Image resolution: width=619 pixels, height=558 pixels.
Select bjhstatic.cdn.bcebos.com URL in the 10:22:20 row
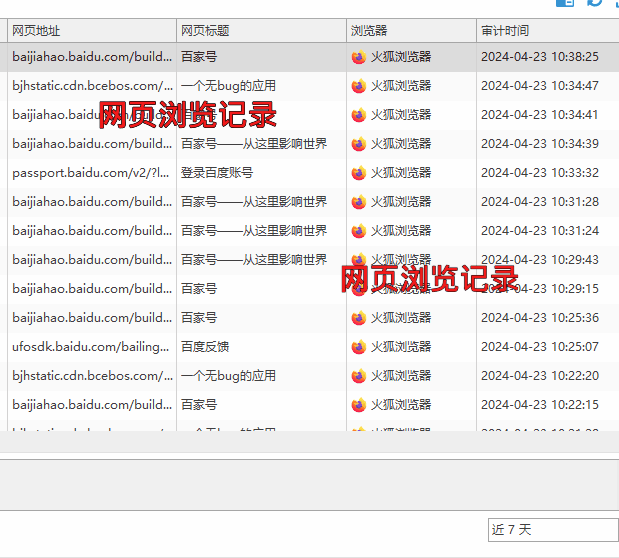pos(92,376)
